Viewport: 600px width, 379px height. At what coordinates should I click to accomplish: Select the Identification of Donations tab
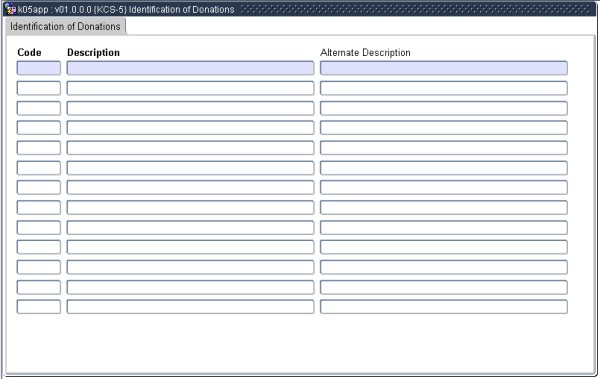point(65,26)
